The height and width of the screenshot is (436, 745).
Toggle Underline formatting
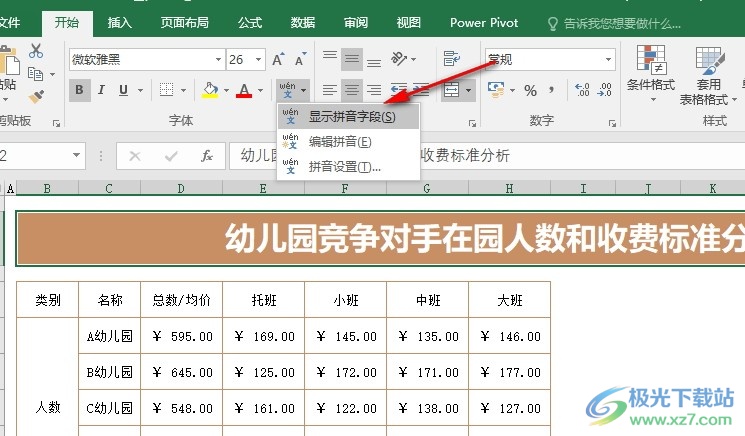click(x=124, y=90)
